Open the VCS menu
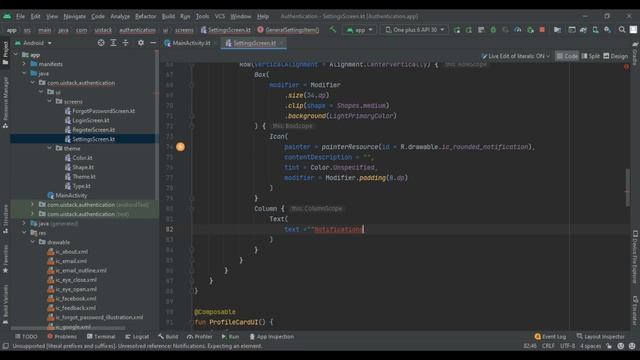This screenshot has width=640, height=360. [220, 16]
